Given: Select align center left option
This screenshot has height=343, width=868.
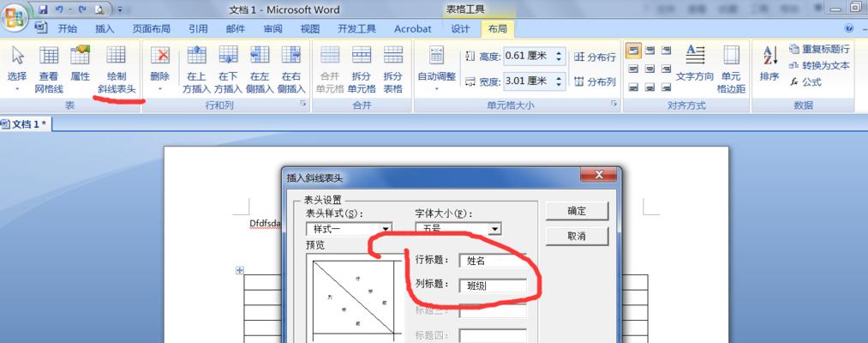Looking at the screenshot, I should (x=634, y=69).
